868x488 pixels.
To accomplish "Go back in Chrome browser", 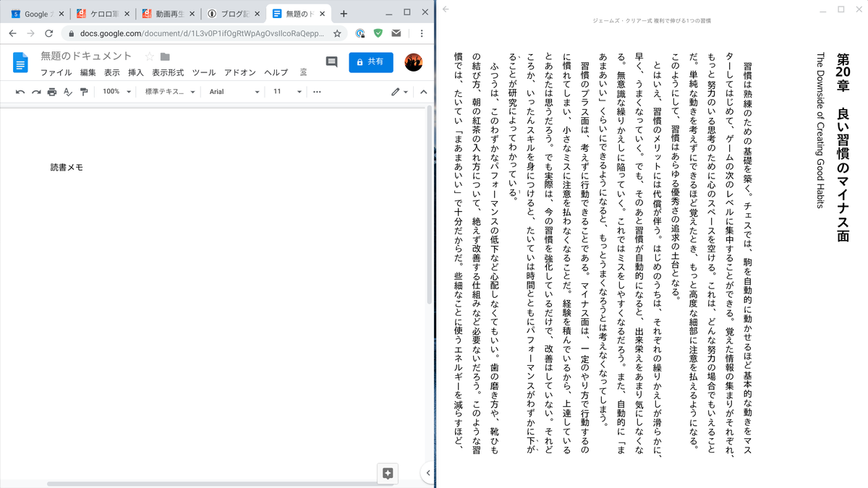I will [x=12, y=33].
